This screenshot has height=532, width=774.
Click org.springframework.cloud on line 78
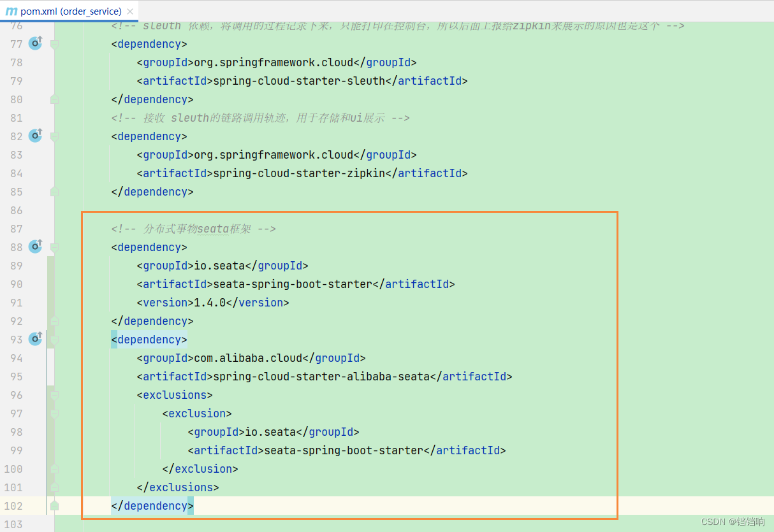274,62
